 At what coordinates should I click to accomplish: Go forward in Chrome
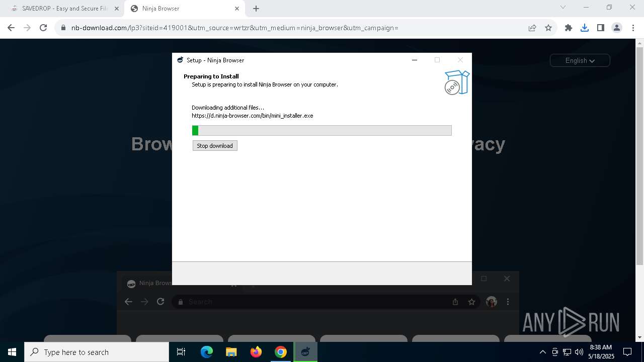[27, 28]
